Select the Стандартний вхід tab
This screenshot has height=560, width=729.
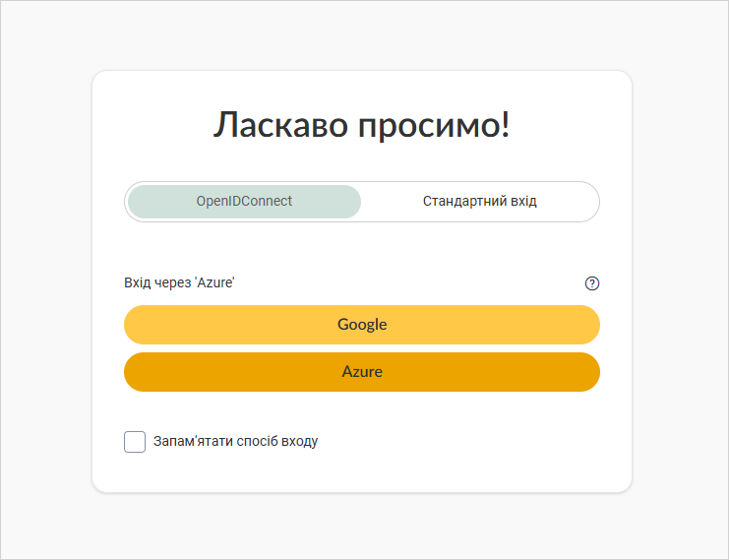pyautogui.click(x=479, y=202)
